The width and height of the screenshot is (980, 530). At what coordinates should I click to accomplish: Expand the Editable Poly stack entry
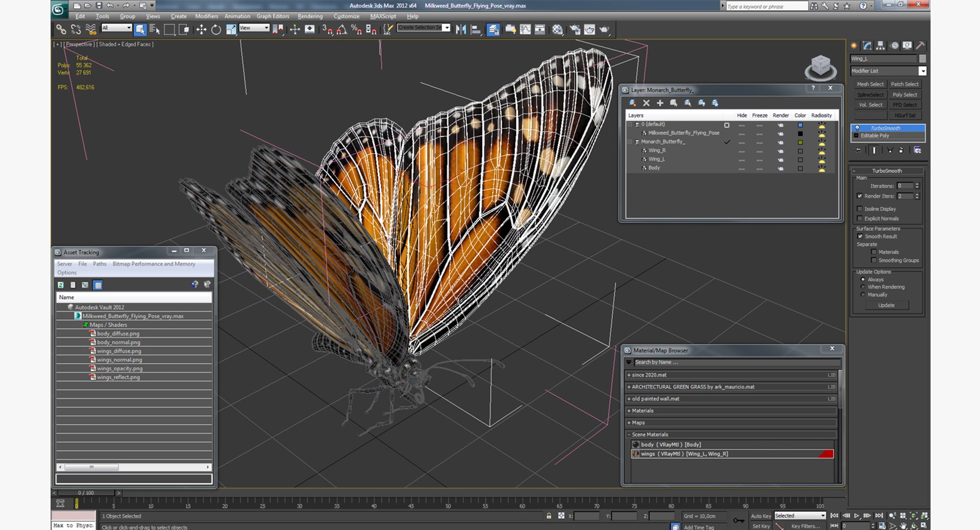pyautogui.click(x=856, y=136)
